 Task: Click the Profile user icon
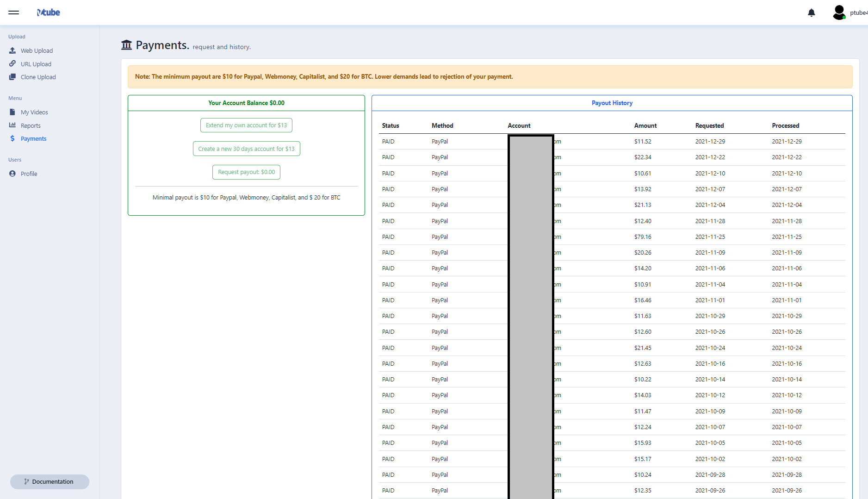pyautogui.click(x=12, y=174)
